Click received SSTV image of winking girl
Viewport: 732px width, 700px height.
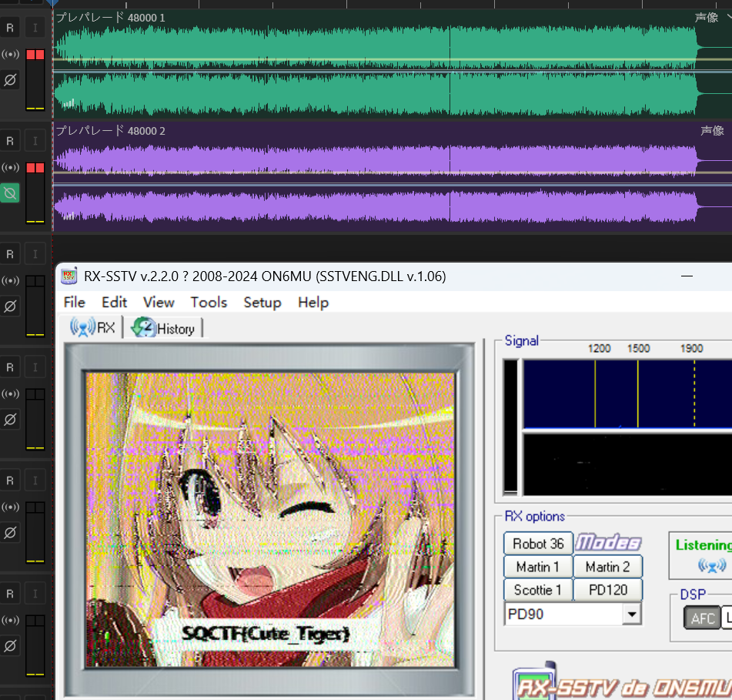tap(270, 519)
